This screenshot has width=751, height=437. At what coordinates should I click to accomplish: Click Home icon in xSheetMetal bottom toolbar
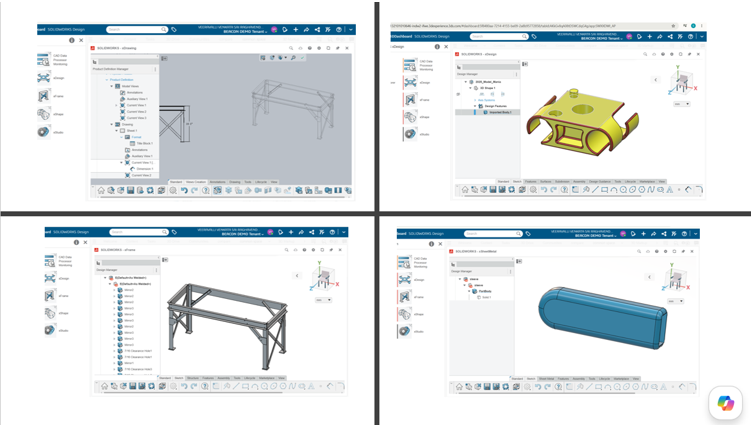(x=459, y=387)
